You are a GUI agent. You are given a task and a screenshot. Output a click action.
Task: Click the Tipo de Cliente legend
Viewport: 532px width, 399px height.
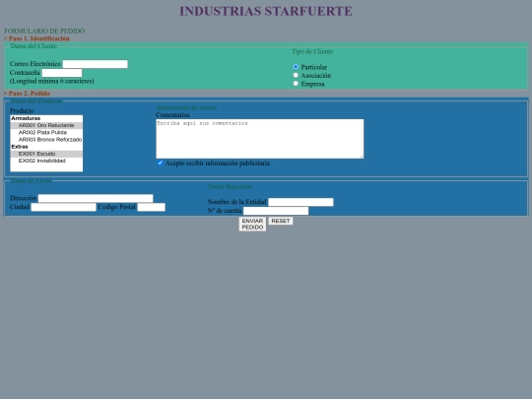click(x=312, y=51)
